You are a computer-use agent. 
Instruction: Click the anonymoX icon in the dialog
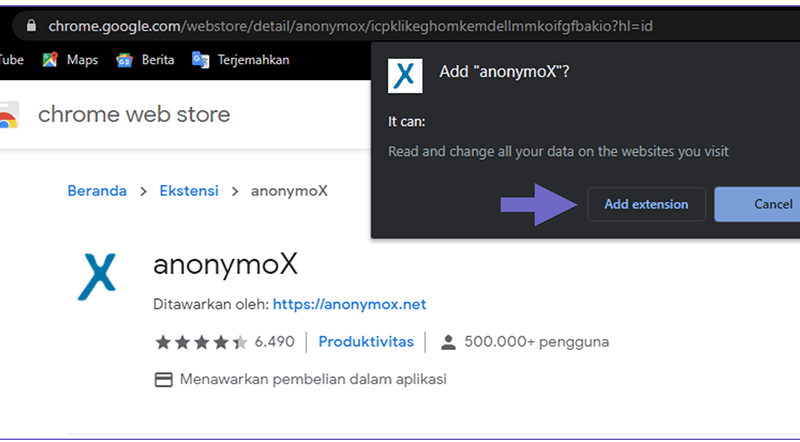405,76
